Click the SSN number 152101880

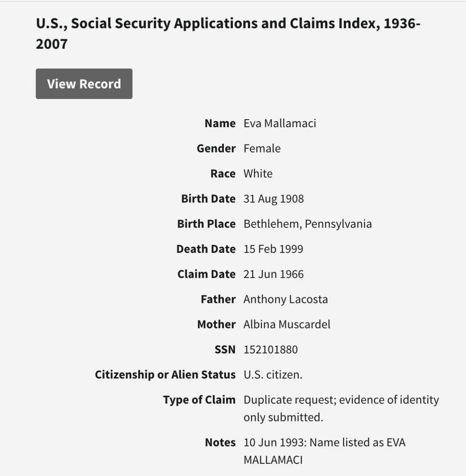tap(270, 350)
